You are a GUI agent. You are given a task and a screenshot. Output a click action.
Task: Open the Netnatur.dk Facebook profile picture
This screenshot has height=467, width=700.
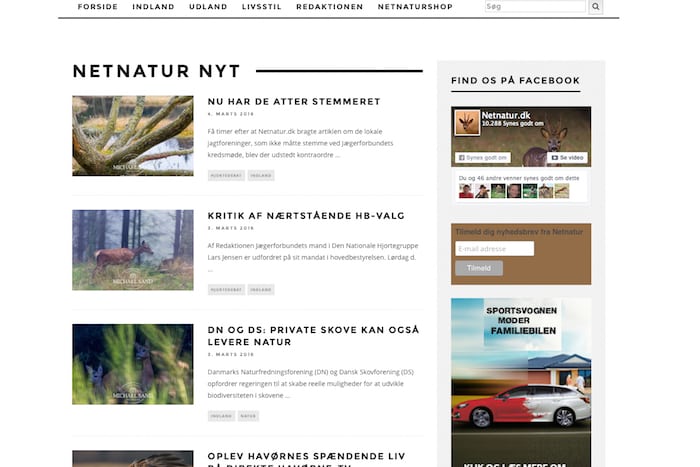(467, 122)
